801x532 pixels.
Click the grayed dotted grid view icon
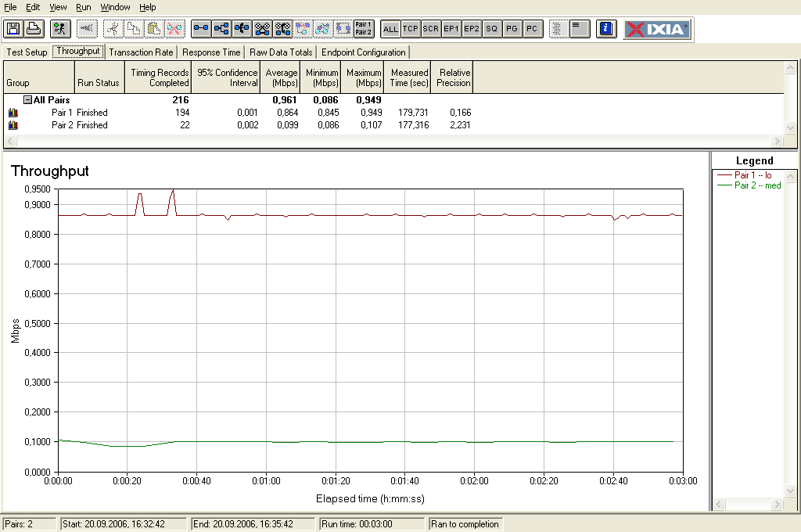point(559,29)
